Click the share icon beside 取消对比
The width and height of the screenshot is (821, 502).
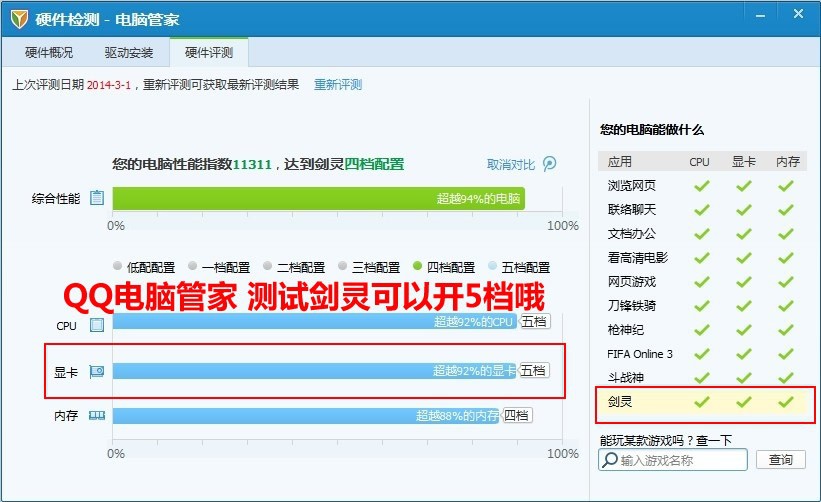coord(549,164)
